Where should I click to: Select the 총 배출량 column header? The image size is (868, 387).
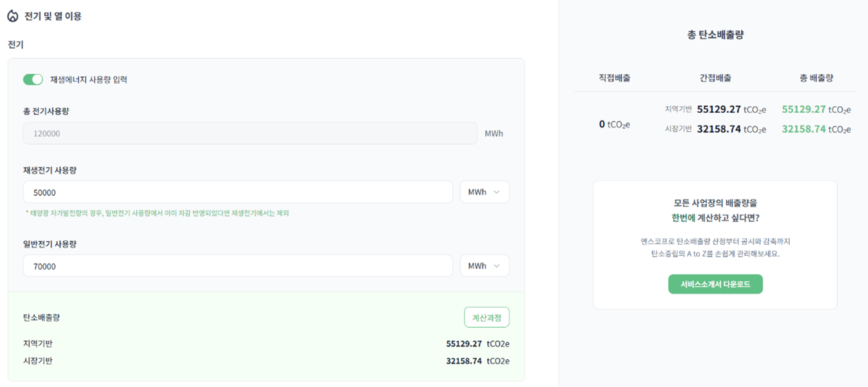[x=816, y=78]
